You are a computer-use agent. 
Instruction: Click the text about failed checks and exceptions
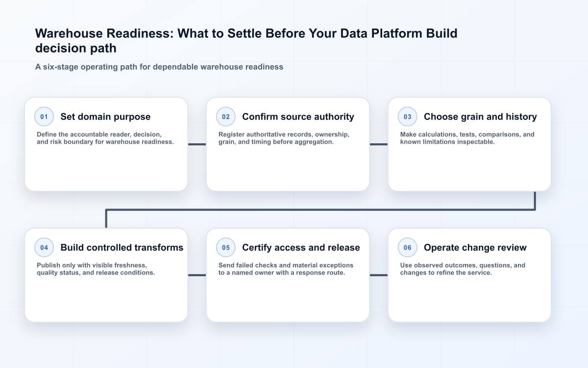pyautogui.click(x=286, y=269)
